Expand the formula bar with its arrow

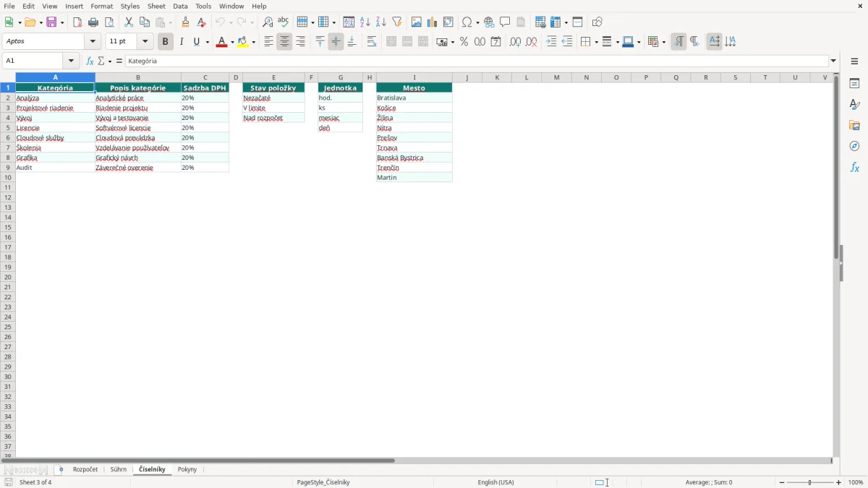coord(833,61)
